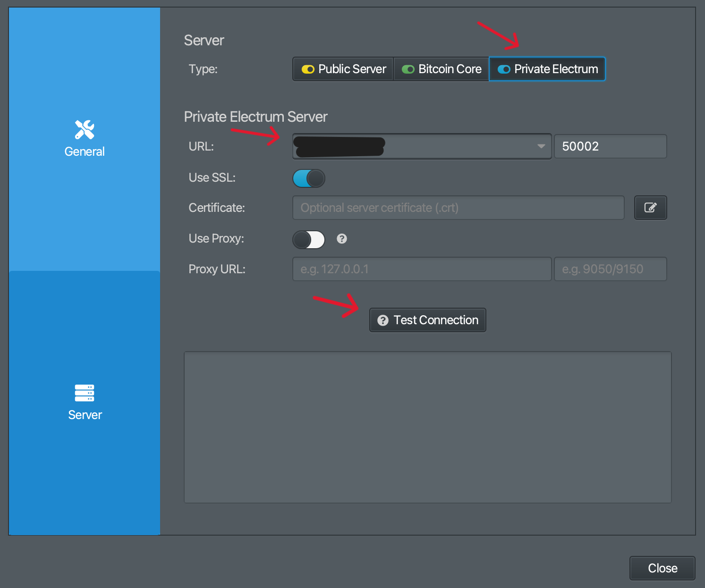Close the server settings dialog
Viewport: 705px width, 588px height.
(662, 568)
